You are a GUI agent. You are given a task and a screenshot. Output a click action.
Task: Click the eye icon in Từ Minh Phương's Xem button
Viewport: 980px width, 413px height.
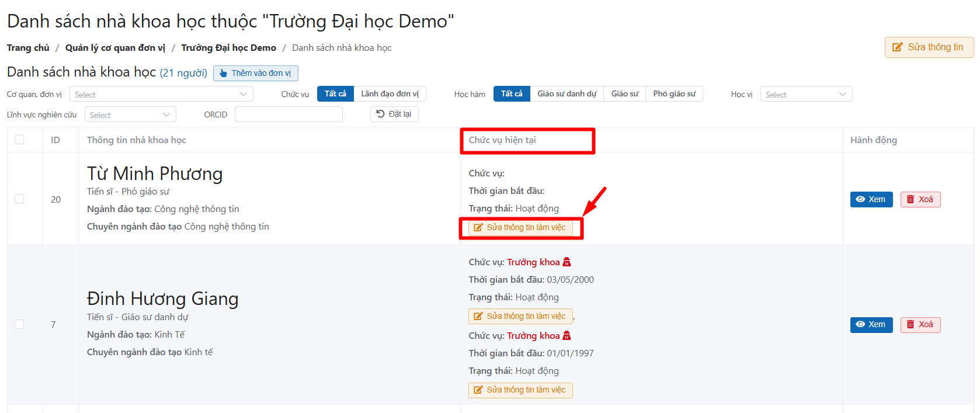pos(860,199)
